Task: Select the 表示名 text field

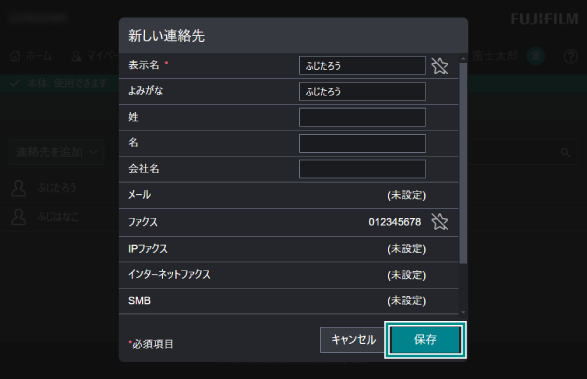Action: [362, 66]
